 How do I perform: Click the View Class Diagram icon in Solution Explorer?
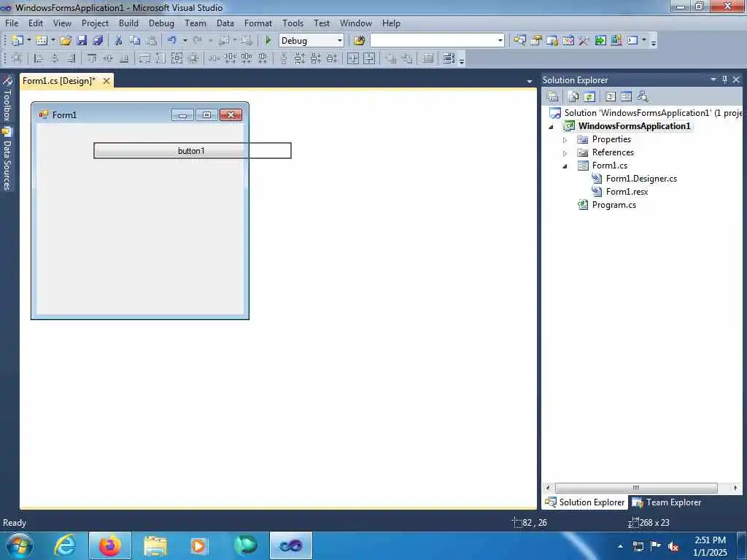coord(643,97)
